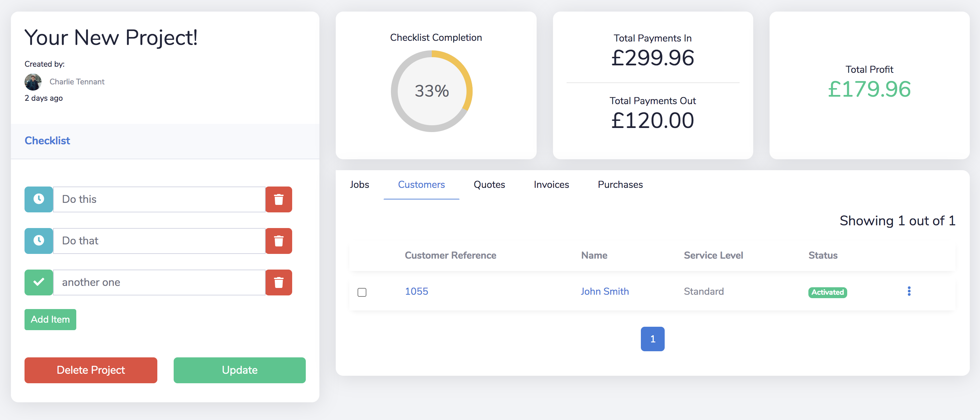Select the Invoices tab
Image resolution: width=980 pixels, height=420 pixels.
551,185
